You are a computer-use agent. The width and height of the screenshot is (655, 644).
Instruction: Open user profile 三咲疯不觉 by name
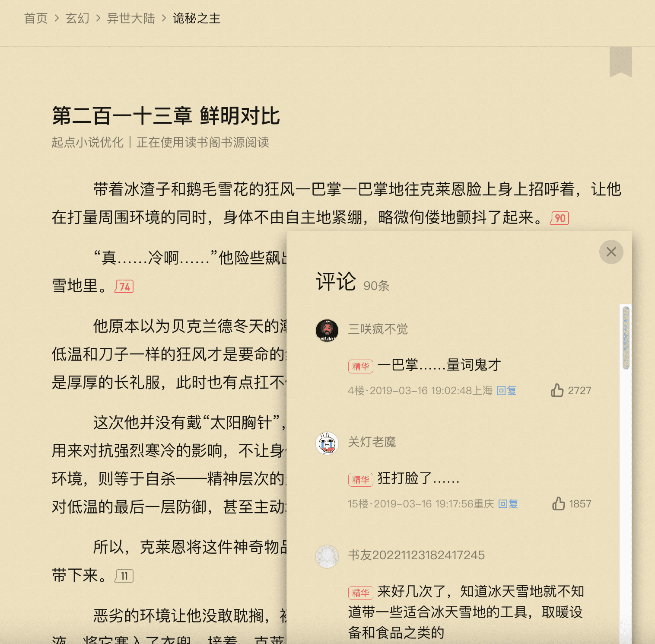tap(378, 329)
